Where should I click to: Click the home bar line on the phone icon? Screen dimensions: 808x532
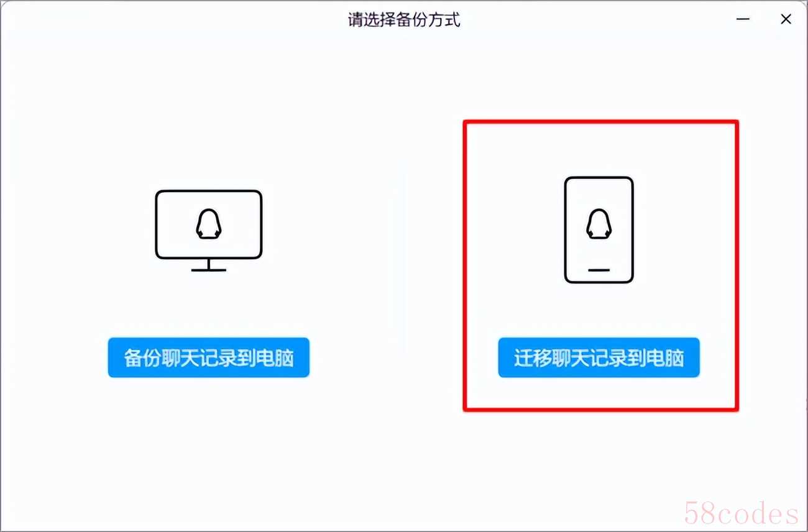pos(599,270)
